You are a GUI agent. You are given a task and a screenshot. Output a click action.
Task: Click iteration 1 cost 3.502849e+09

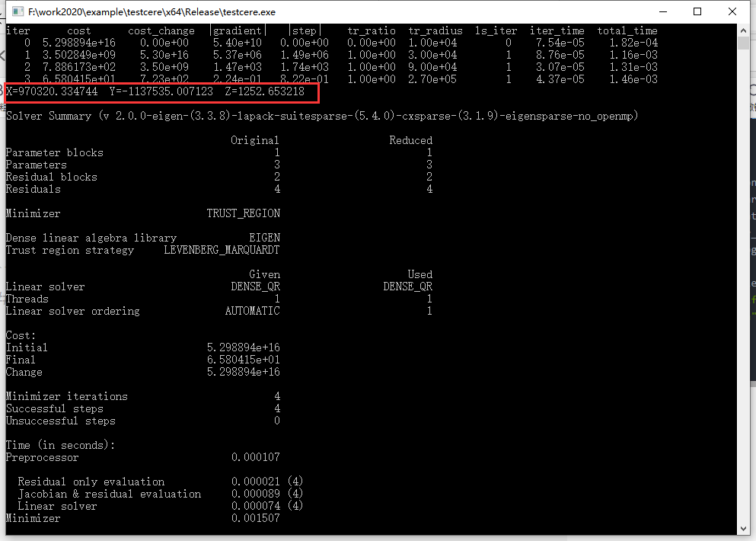tap(79, 55)
